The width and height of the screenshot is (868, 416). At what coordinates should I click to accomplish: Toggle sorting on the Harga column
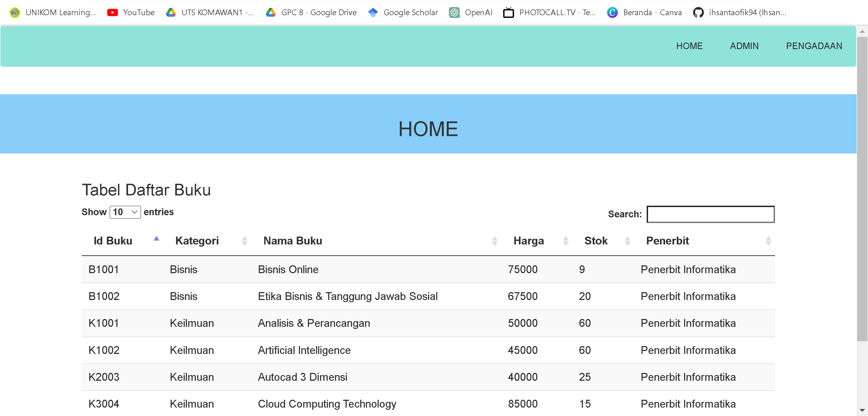coord(529,241)
